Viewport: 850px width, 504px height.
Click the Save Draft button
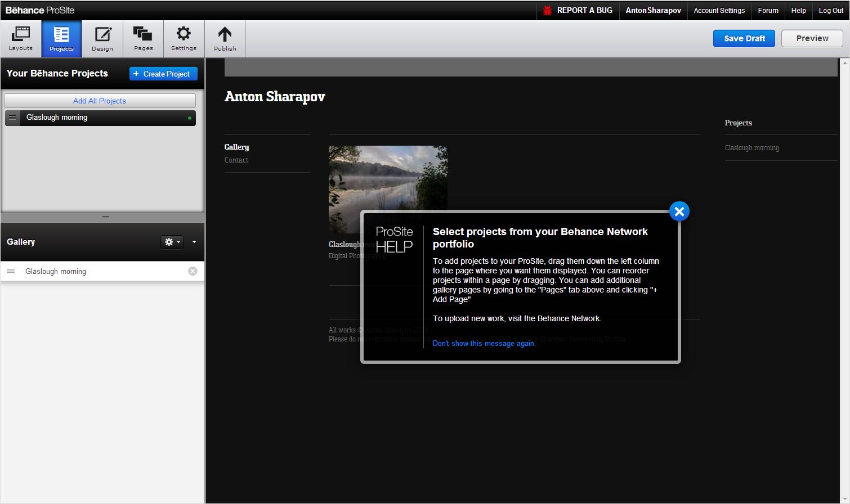[744, 38]
